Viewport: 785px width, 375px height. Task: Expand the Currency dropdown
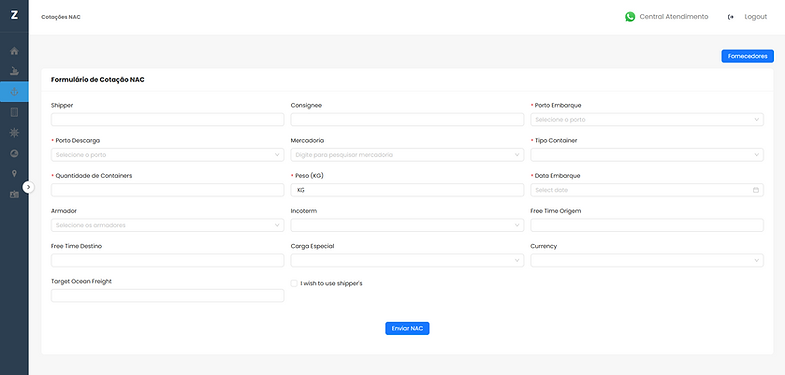[x=647, y=260]
